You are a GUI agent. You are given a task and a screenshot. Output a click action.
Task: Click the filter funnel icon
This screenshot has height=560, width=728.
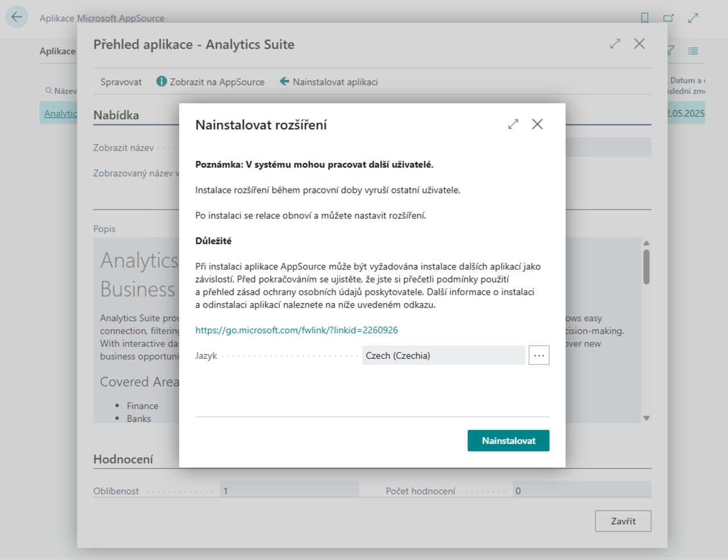coord(671,51)
